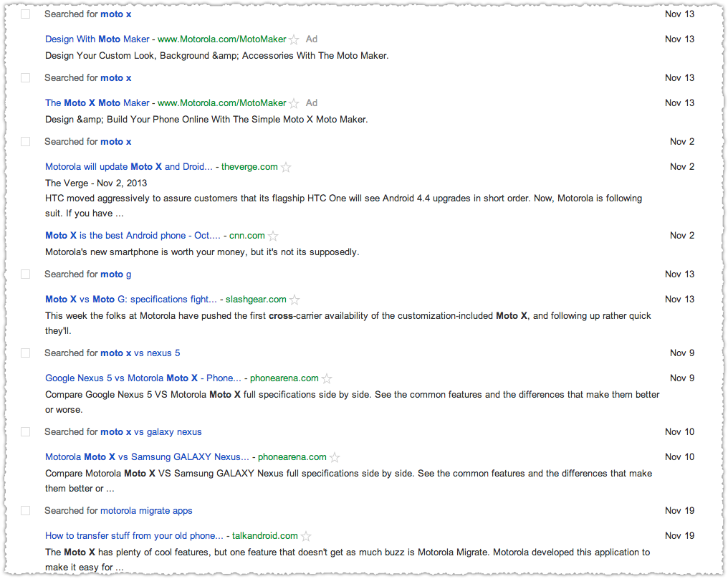Image resolution: width=728 pixels, height=579 pixels.
Task: Star The Moto X Moto Maker result
Action: click(294, 103)
